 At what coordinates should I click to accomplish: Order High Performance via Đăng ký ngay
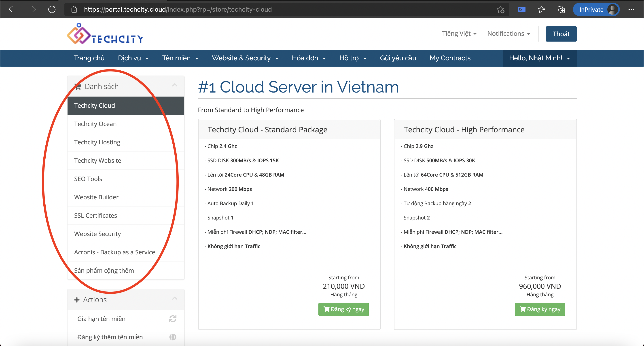click(x=540, y=309)
